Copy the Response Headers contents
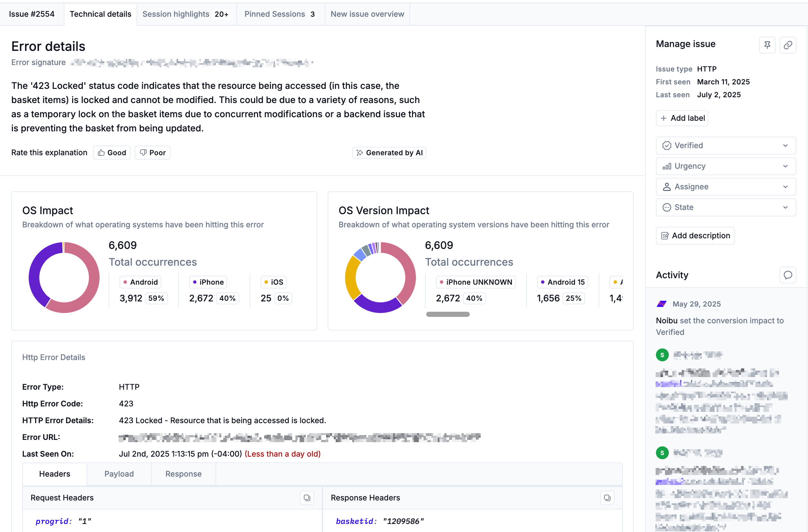The width and height of the screenshot is (808, 532). 607,498
